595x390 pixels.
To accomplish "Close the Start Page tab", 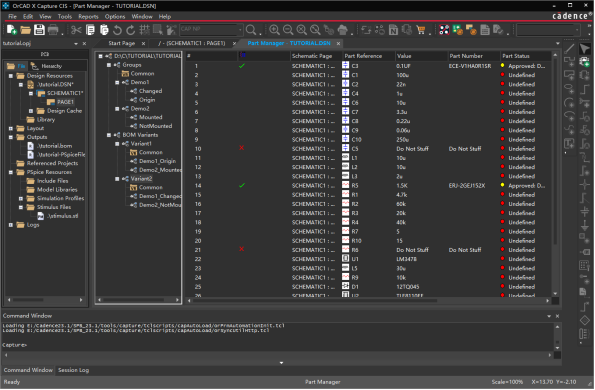I will pos(143,43).
